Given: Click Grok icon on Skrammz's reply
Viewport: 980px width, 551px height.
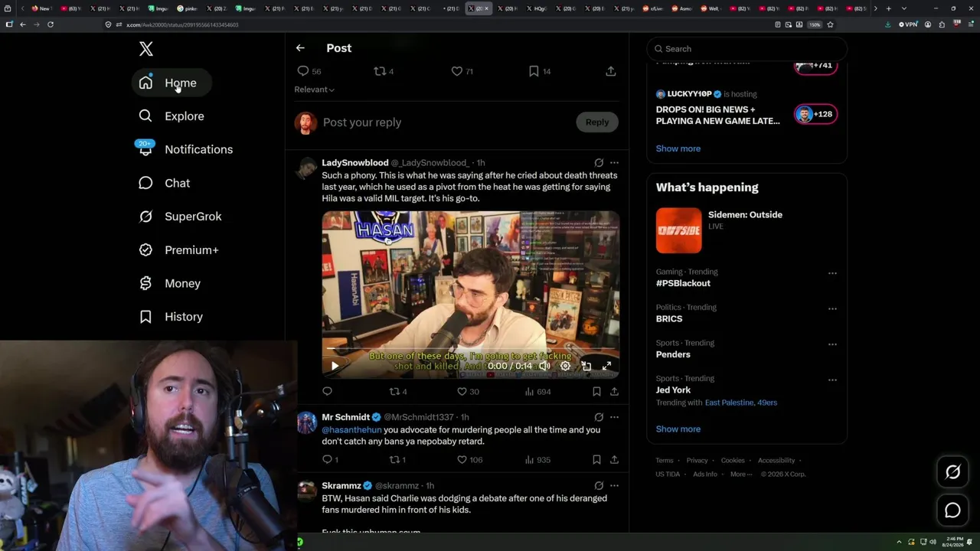Looking at the screenshot, I should [x=599, y=486].
